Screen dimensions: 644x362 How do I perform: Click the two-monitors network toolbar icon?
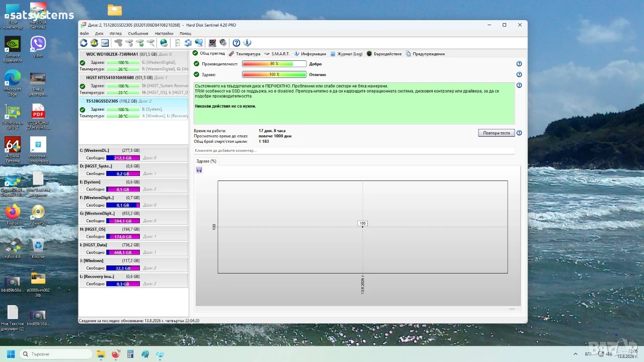click(199, 43)
